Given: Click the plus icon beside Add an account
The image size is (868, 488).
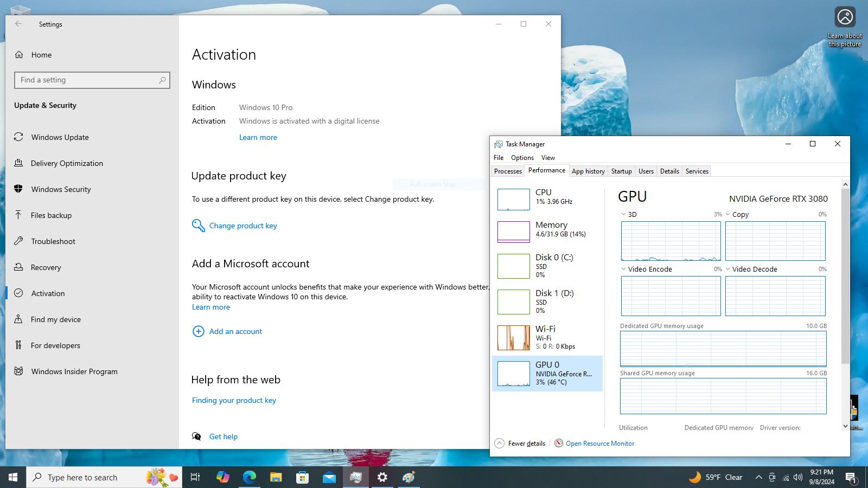Looking at the screenshot, I should click(199, 331).
